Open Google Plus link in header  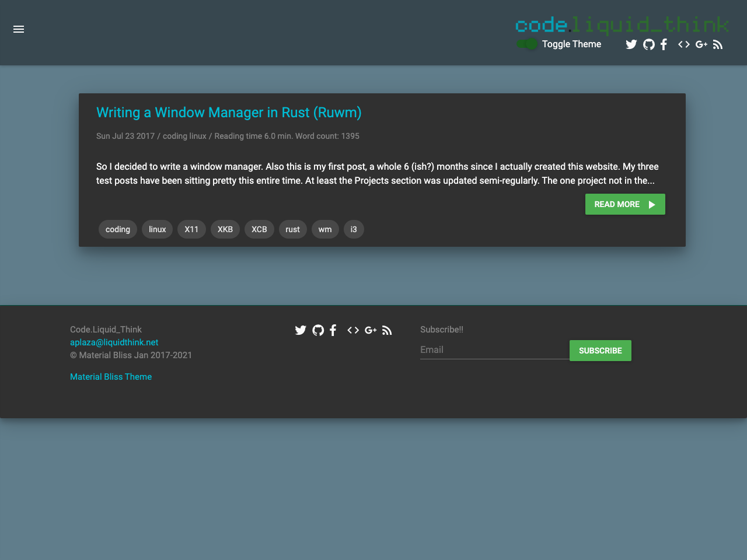701,44
